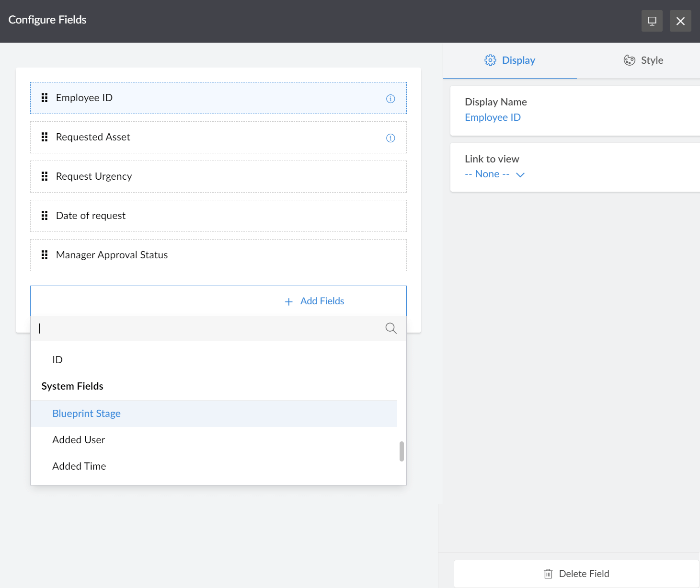Open the Link to view dropdown
The image size is (700, 588).
pyautogui.click(x=495, y=173)
